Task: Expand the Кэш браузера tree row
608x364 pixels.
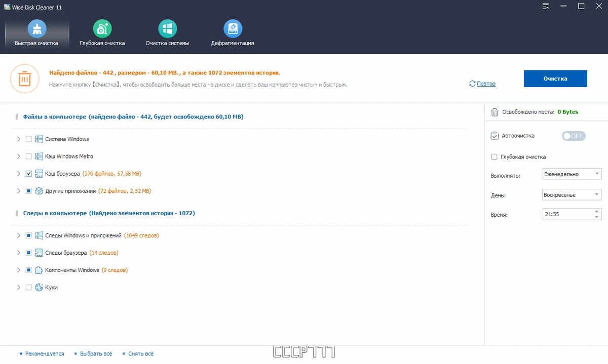Action: pyautogui.click(x=19, y=174)
